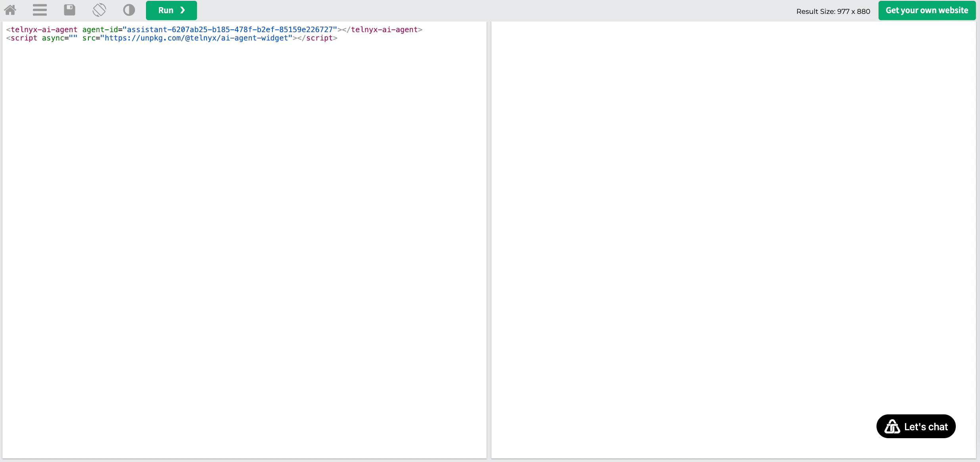Place cursor in agent-id value string
The height and width of the screenshot is (462, 980).
click(x=230, y=30)
